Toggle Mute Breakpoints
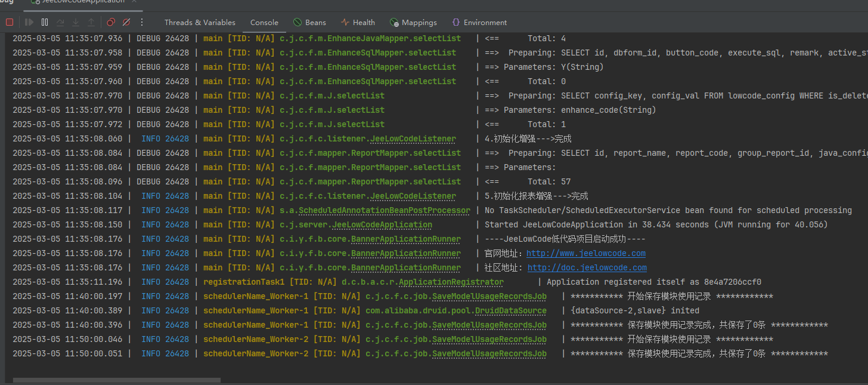Viewport: 868px width, 385px height. (x=126, y=22)
